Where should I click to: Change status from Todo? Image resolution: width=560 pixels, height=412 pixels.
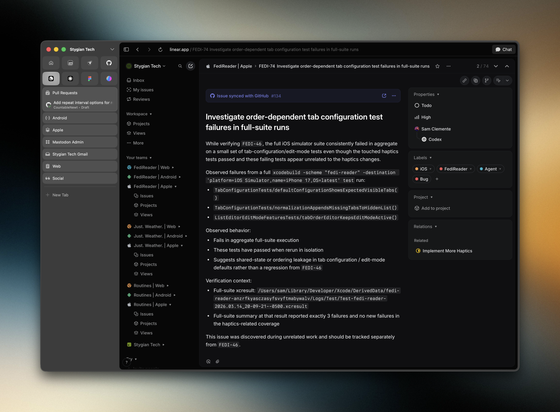423,105
